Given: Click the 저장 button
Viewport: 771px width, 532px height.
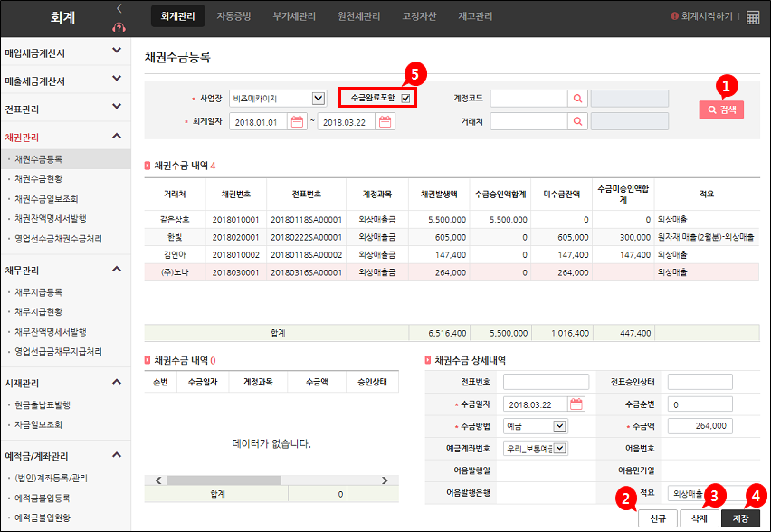Looking at the screenshot, I should pyautogui.click(x=740, y=518).
